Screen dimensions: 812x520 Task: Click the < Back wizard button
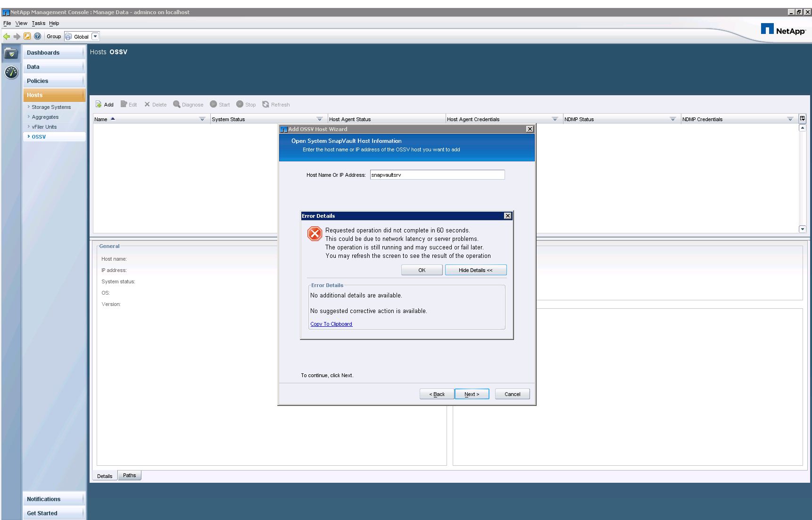pyautogui.click(x=437, y=394)
